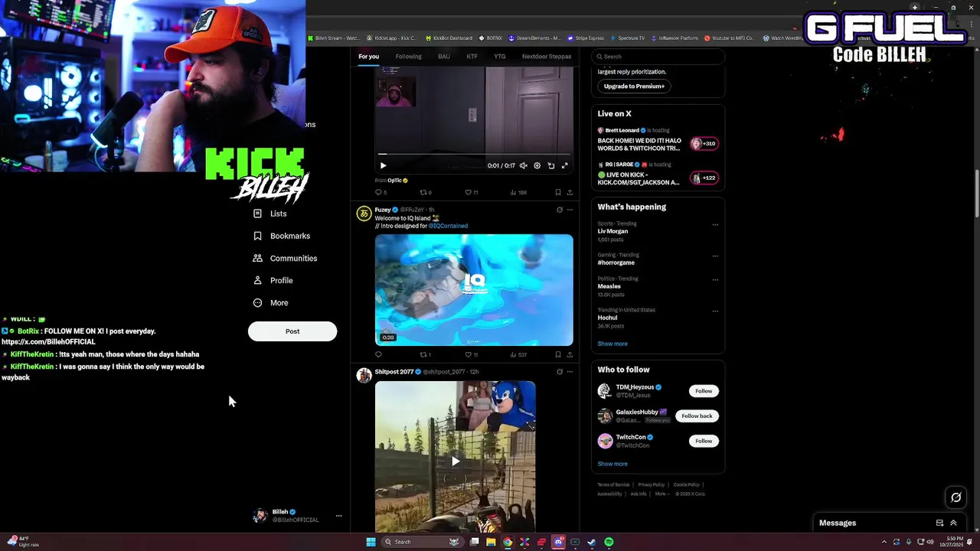Play the Shitpost 2077 video
Image resolution: width=980 pixels, height=551 pixels.
click(x=456, y=461)
